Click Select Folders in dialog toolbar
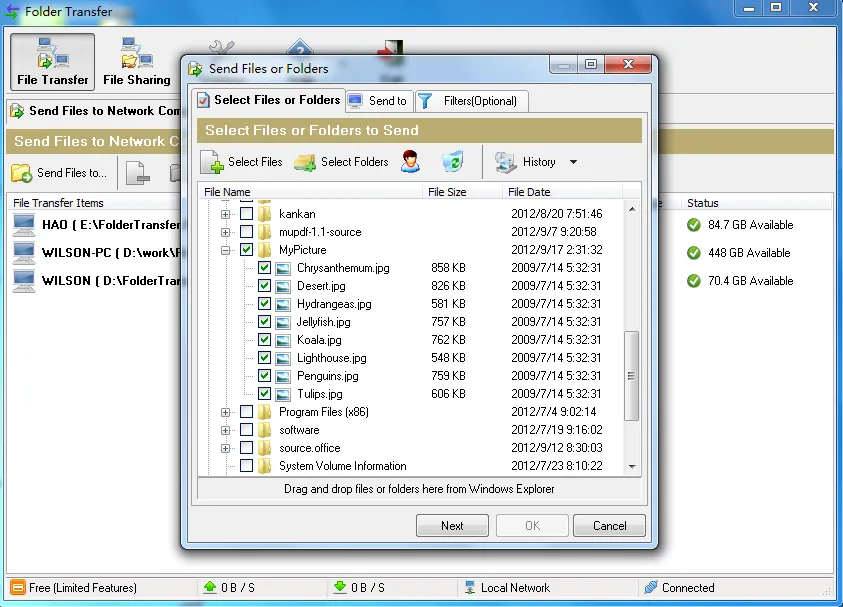843x607 pixels. [x=341, y=162]
